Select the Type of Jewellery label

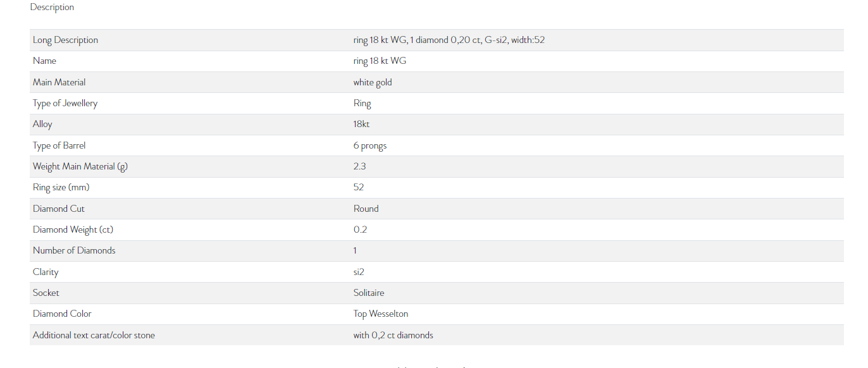(x=65, y=103)
